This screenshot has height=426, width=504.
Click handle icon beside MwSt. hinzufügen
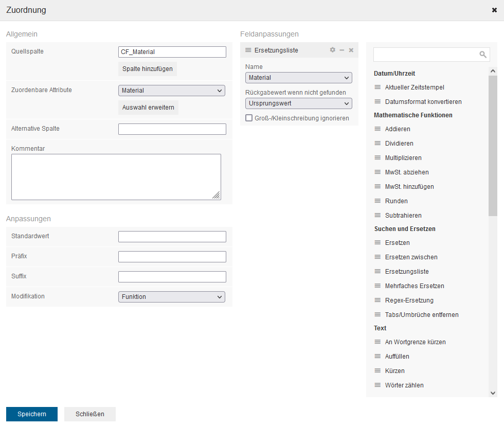click(x=377, y=186)
